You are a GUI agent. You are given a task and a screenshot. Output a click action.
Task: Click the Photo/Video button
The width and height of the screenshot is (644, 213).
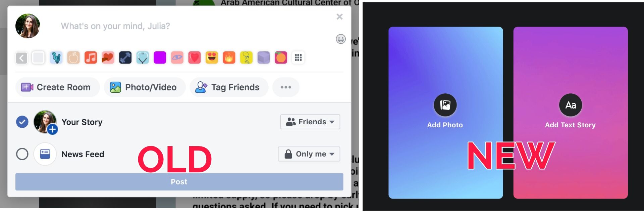pyautogui.click(x=145, y=87)
